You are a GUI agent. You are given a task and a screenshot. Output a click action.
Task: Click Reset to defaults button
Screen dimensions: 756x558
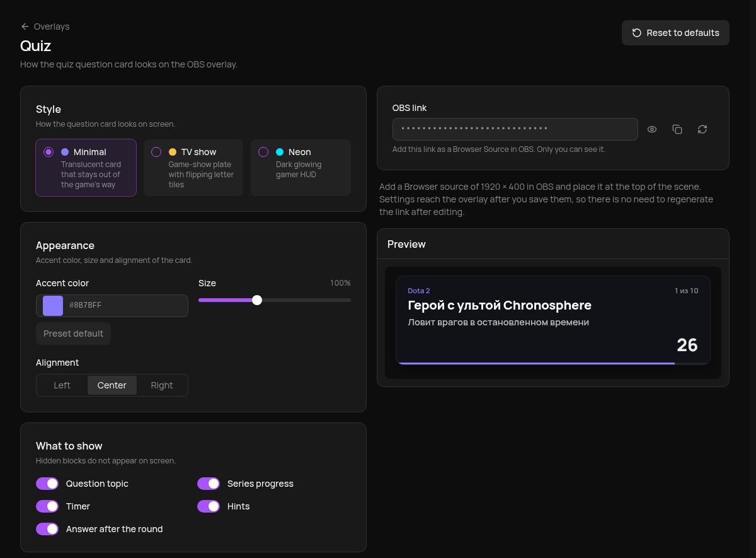pyautogui.click(x=675, y=33)
